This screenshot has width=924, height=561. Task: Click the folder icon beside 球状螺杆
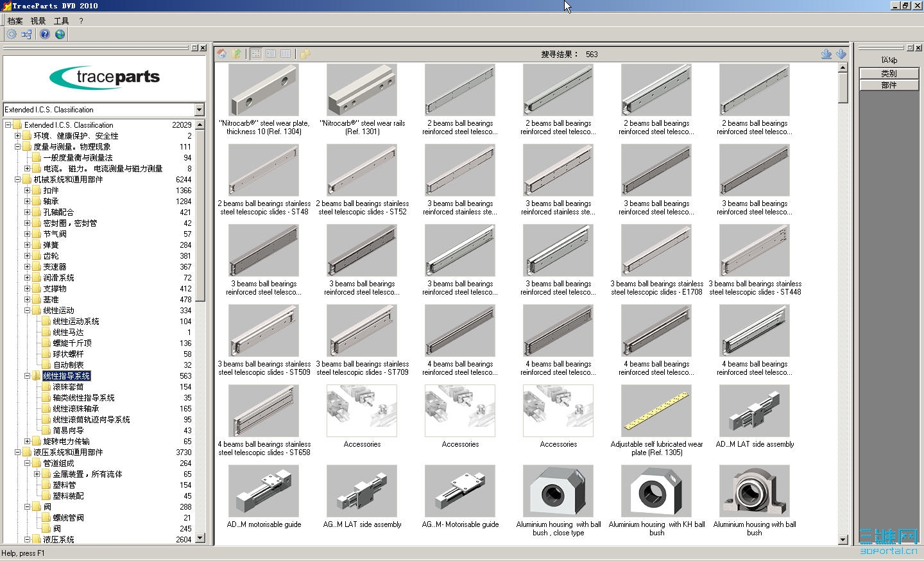46,354
